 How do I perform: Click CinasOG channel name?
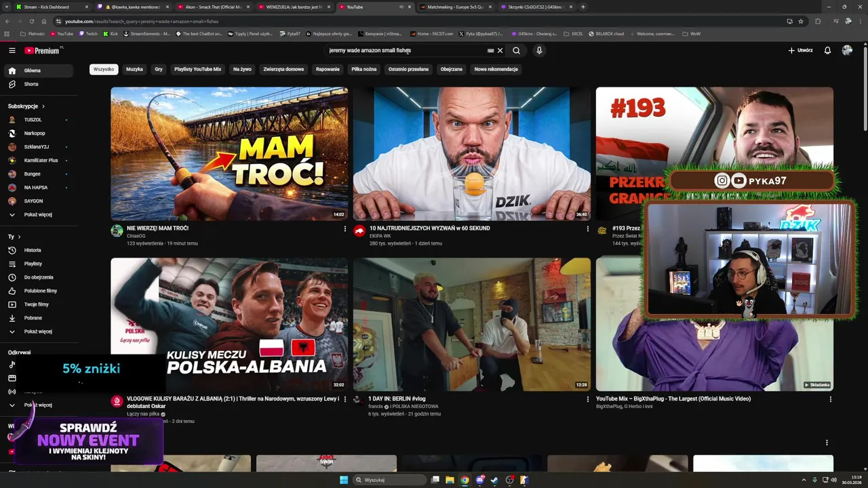tap(136, 236)
